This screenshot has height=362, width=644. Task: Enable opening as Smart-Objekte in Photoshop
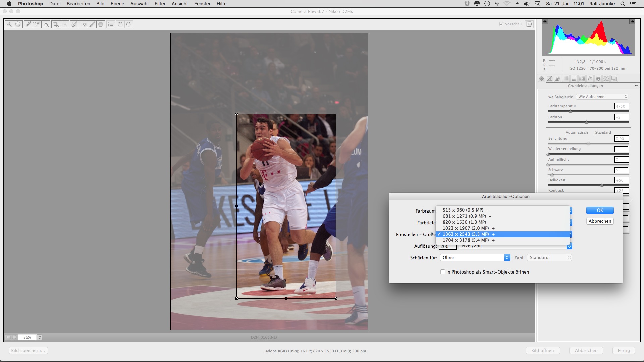(x=443, y=272)
